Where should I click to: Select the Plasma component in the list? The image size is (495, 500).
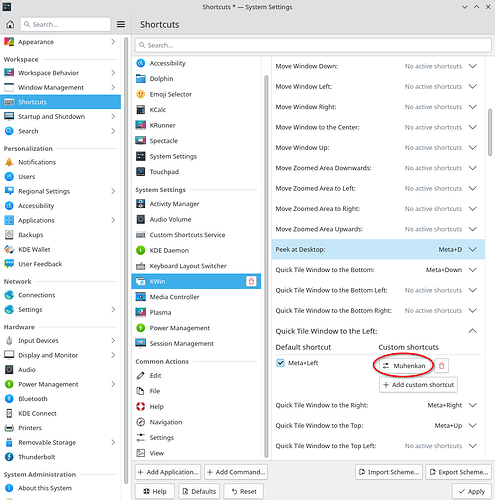[x=196, y=312]
